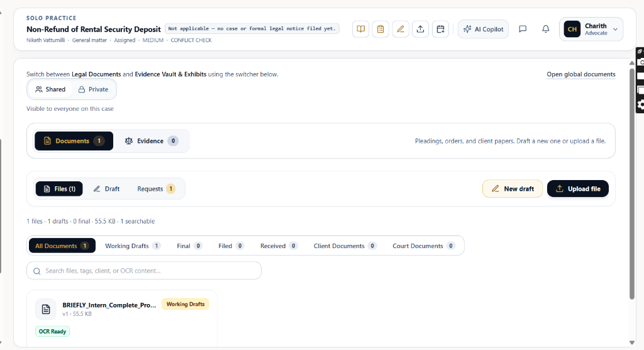Filter by Client Documents

pos(345,246)
